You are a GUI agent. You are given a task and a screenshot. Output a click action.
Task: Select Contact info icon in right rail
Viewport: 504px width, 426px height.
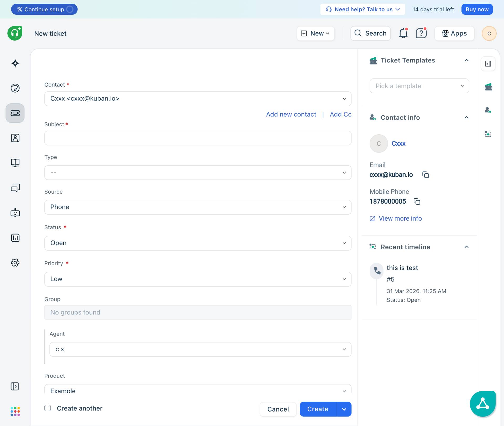488,110
